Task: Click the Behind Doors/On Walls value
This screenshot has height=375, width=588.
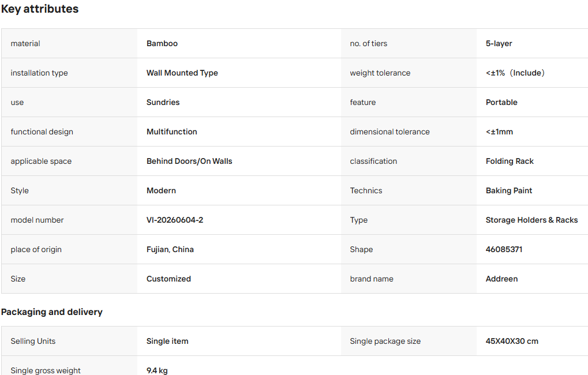Action: coord(189,162)
